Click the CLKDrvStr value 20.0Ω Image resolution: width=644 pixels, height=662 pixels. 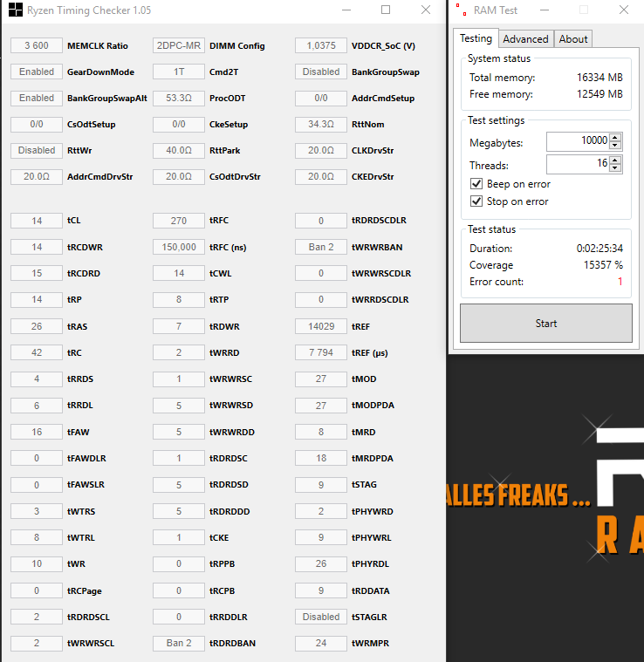[x=321, y=150]
